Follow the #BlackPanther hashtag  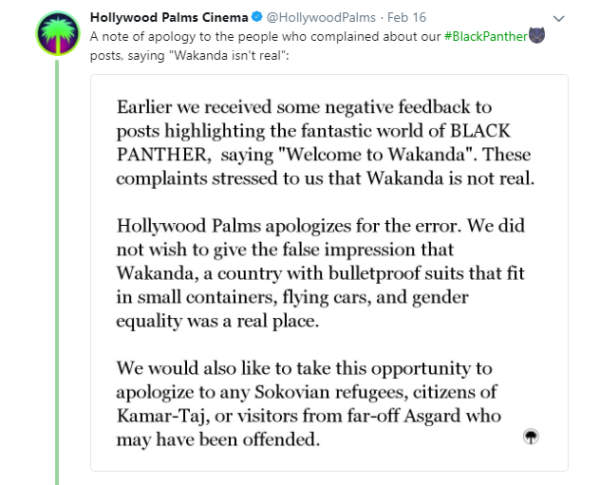[x=488, y=36]
